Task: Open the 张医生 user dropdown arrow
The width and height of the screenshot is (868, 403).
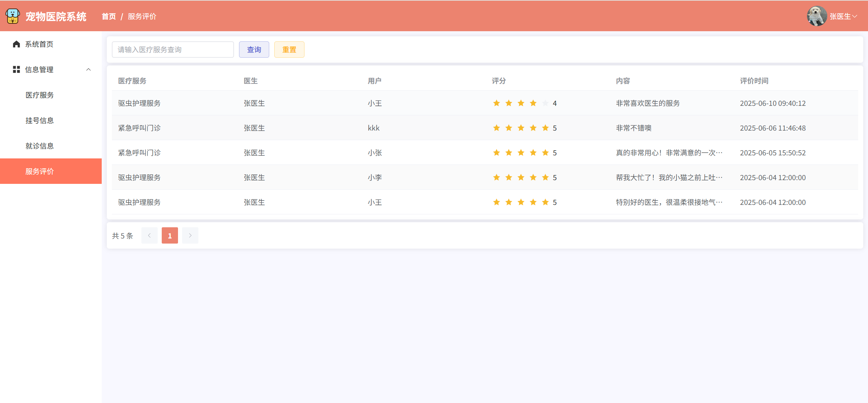Action: click(x=855, y=16)
